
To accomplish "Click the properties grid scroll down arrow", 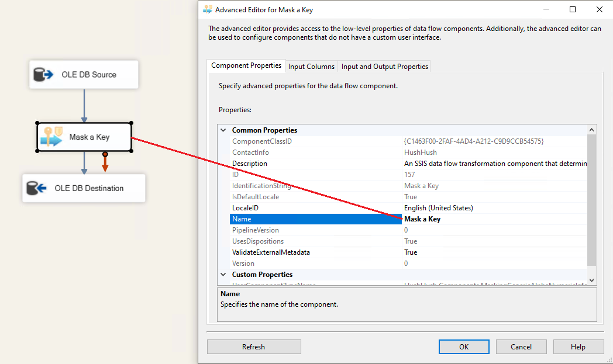I will point(591,280).
